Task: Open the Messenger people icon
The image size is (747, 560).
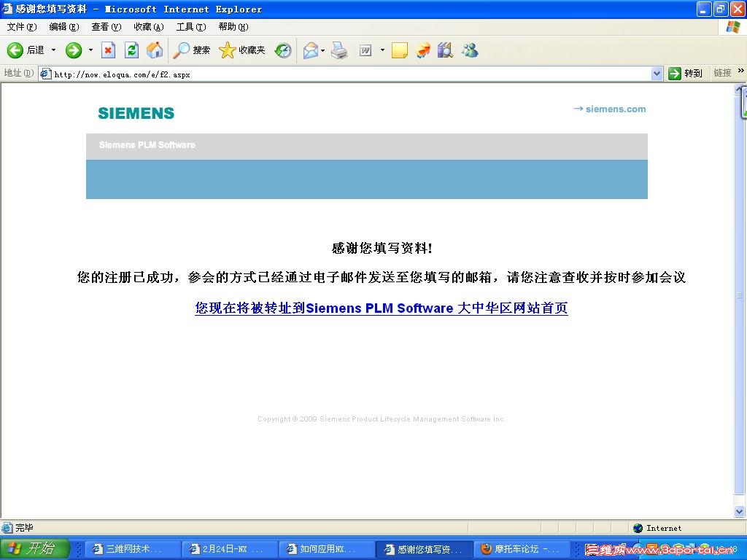Action: point(470,50)
